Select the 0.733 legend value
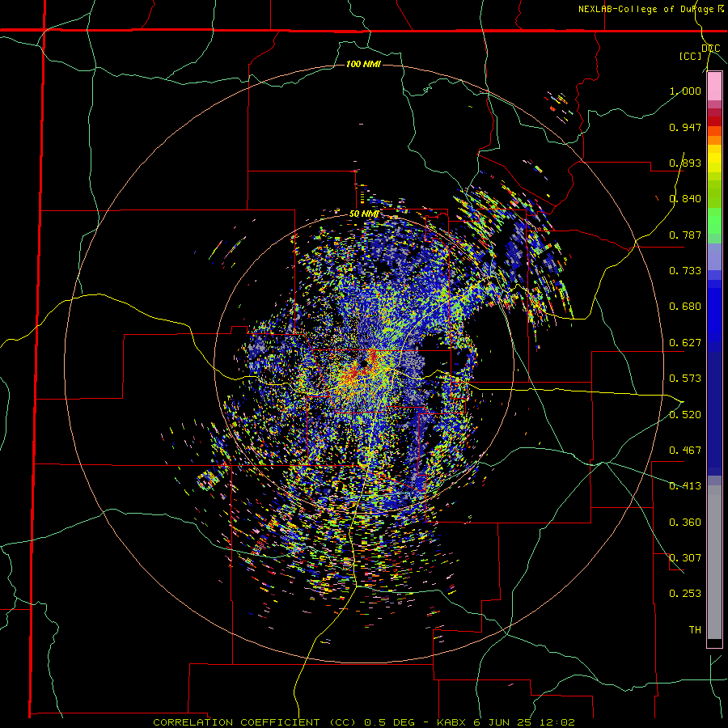This screenshot has height=728, width=728. pyautogui.click(x=685, y=271)
